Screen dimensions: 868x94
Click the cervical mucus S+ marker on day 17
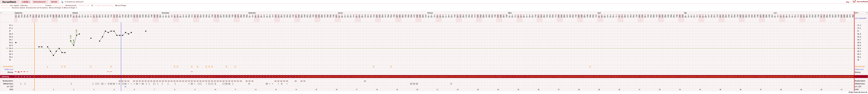62,67
